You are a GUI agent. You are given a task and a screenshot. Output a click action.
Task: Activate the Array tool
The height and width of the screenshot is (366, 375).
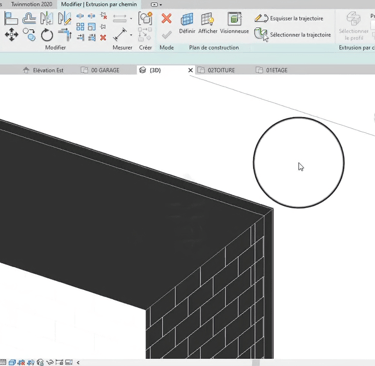(80, 27)
